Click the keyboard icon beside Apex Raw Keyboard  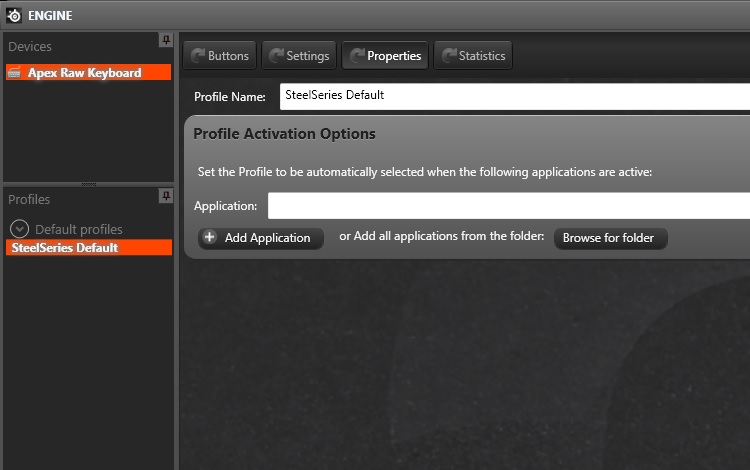[14, 73]
